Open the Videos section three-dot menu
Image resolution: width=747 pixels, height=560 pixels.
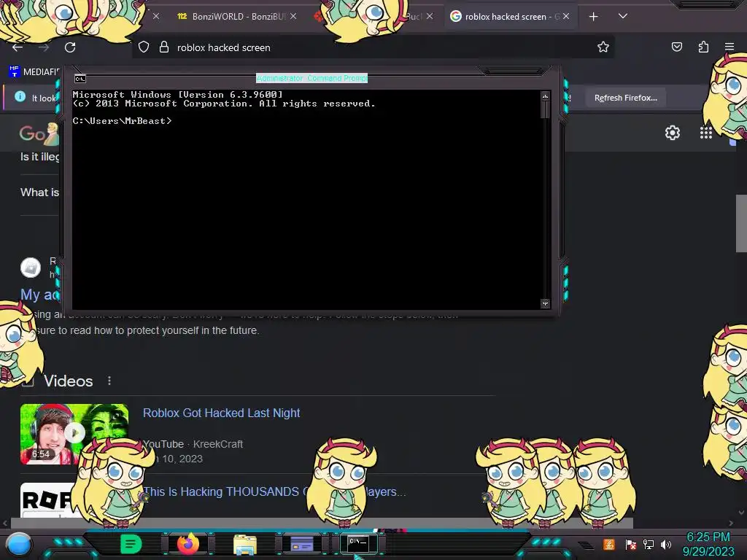[x=109, y=381]
